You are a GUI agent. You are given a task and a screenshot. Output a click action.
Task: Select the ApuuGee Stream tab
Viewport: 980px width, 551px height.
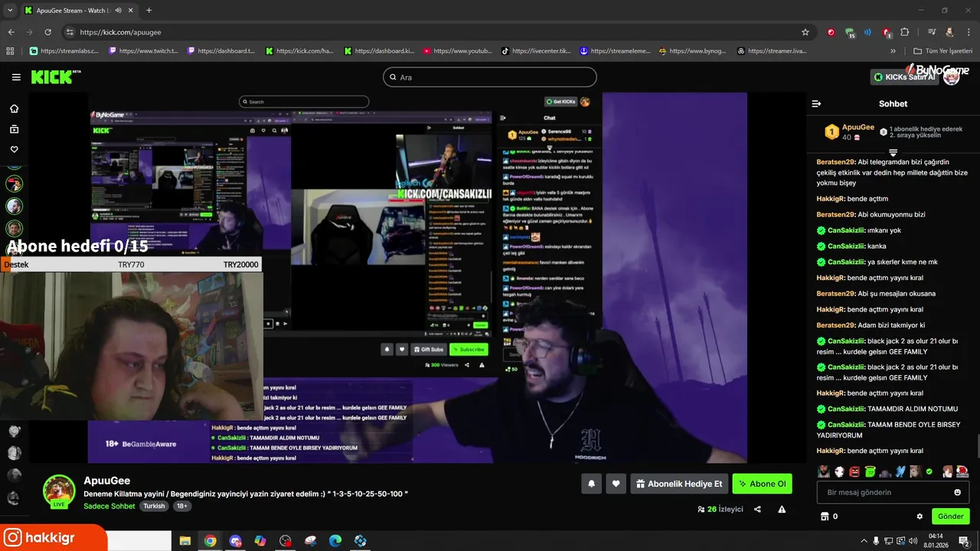tap(79, 11)
